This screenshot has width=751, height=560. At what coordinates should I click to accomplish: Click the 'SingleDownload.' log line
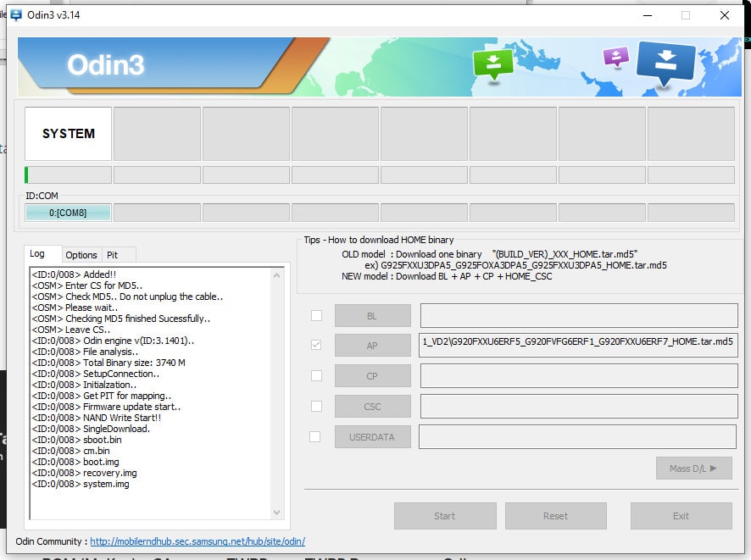coord(91,429)
